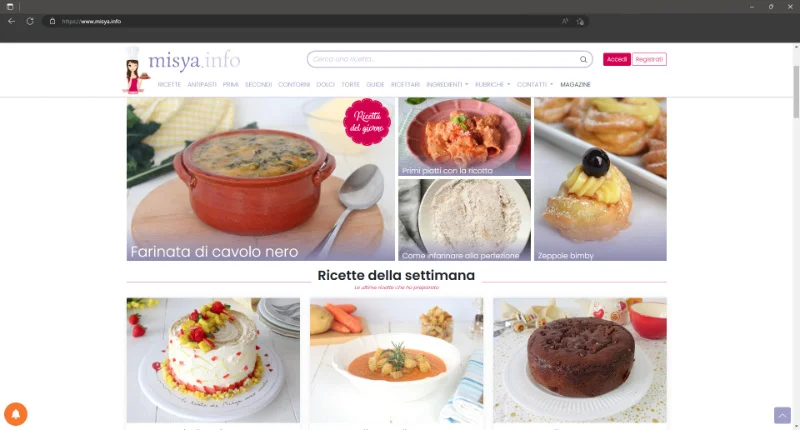Image resolution: width=800 pixels, height=430 pixels.
Task: Open the DOLCI menu item
Action: point(326,85)
